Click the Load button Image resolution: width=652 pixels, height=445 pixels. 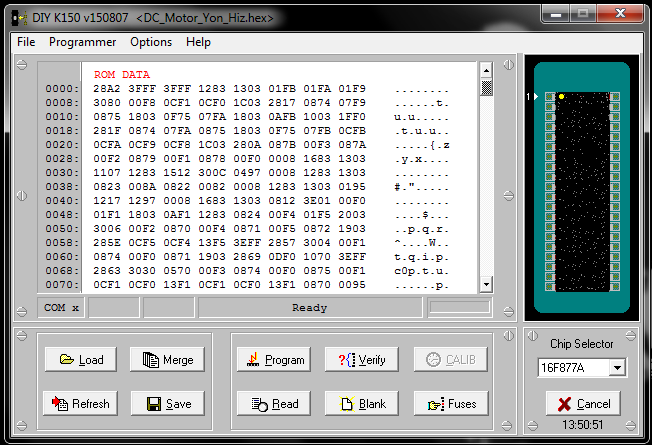[81, 359]
